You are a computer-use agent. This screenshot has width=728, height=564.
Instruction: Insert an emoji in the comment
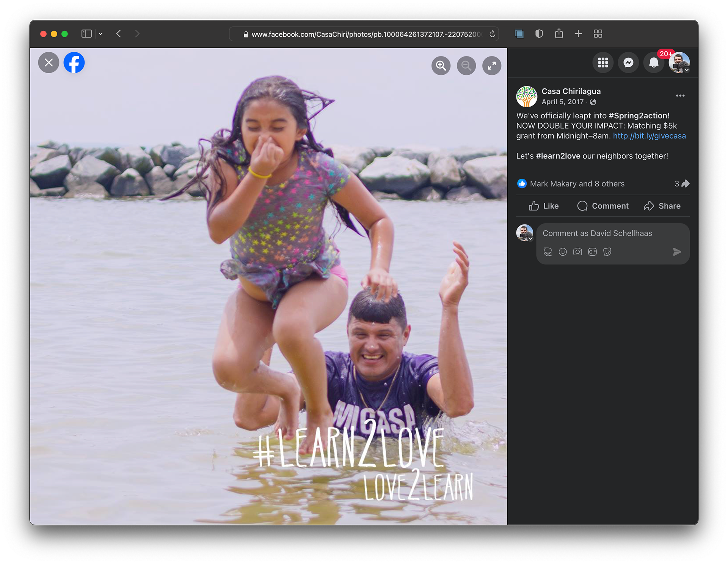tap(563, 252)
